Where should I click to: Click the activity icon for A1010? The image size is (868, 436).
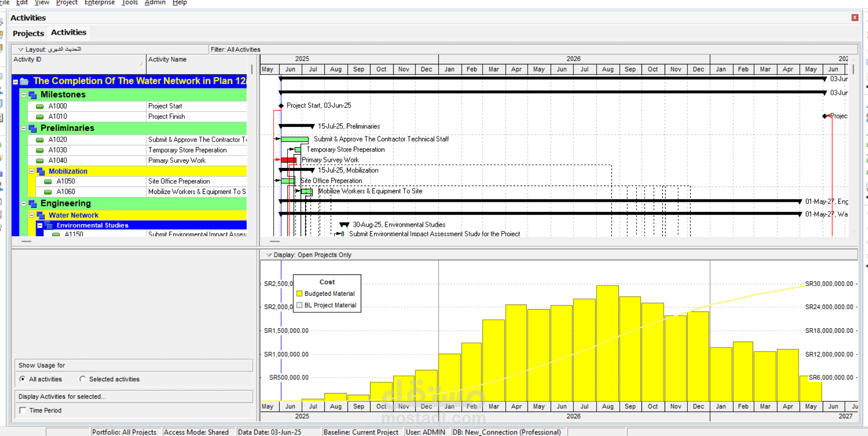[x=40, y=117]
